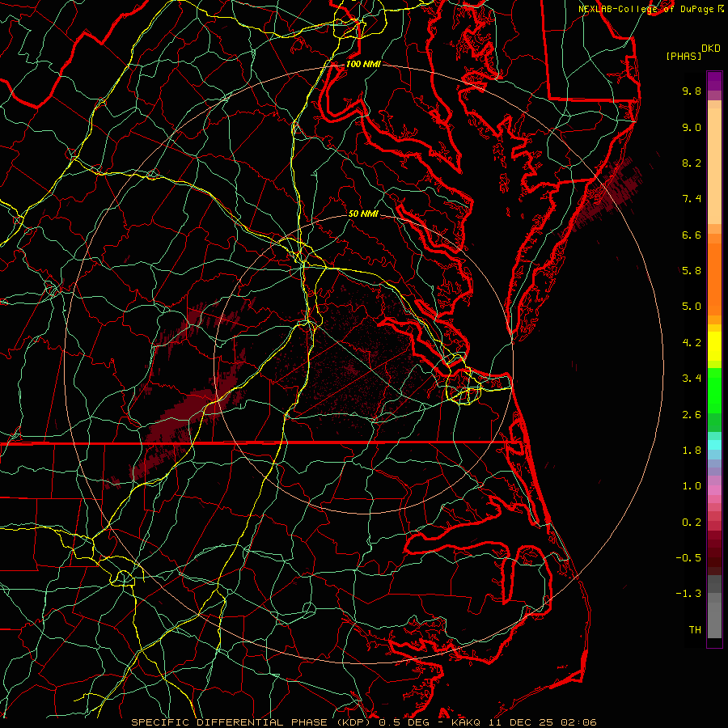This screenshot has height=728, width=728.
Task: Click the "0.5 DEG" elevation angle text
Action: [x=404, y=722]
